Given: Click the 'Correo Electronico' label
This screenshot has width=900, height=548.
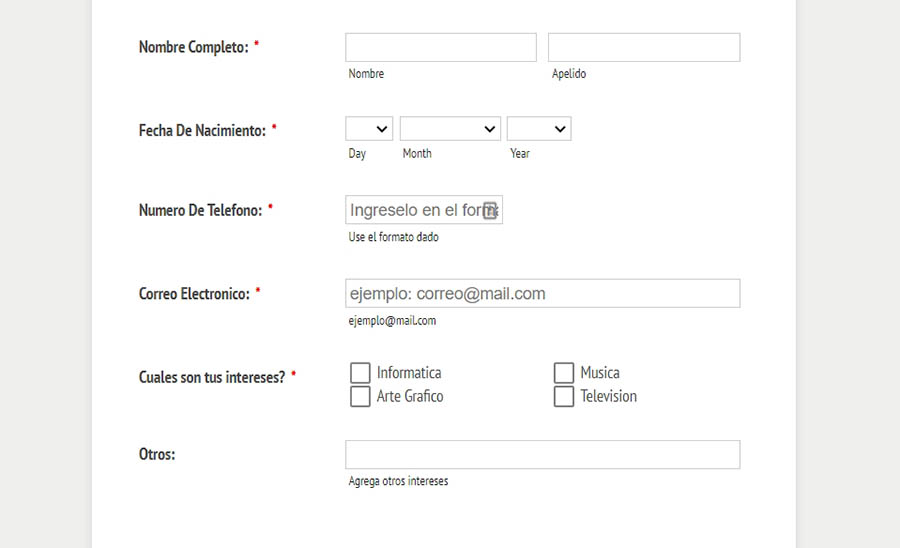Looking at the screenshot, I should pos(194,294).
